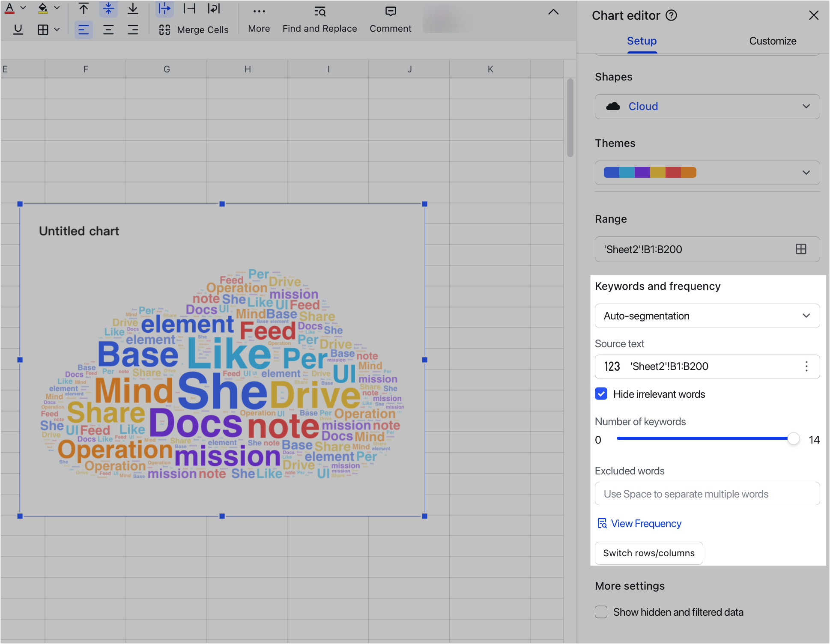Image resolution: width=830 pixels, height=644 pixels.
Task: Open the Auto-segmentation dropdown
Action: pyautogui.click(x=707, y=316)
